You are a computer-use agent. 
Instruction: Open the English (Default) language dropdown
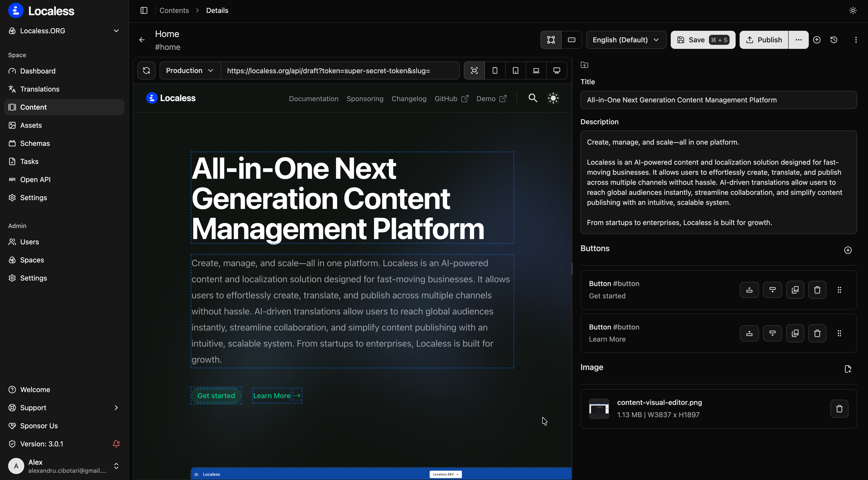626,40
